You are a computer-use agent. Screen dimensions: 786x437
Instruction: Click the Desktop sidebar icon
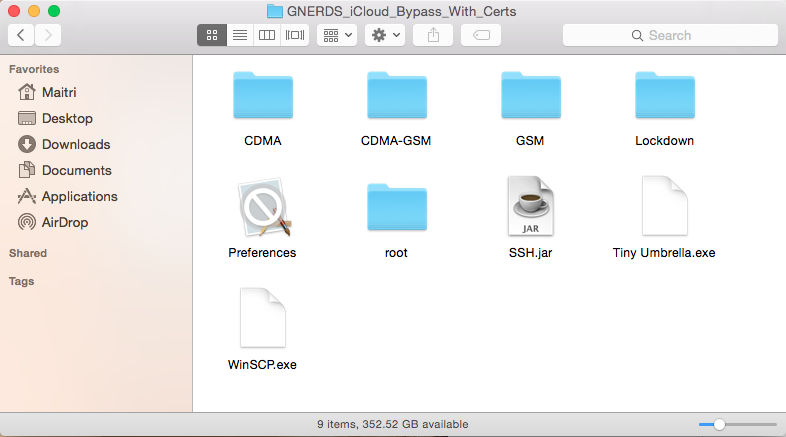coord(27,118)
